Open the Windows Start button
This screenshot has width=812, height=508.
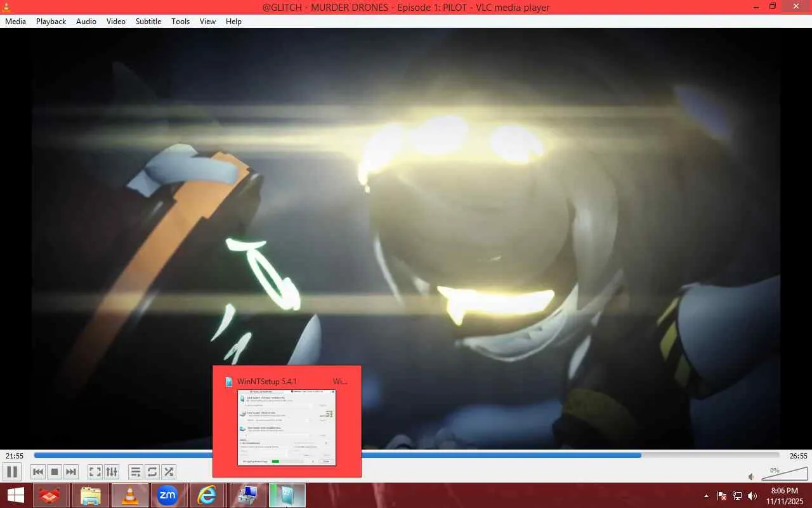point(16,495)
